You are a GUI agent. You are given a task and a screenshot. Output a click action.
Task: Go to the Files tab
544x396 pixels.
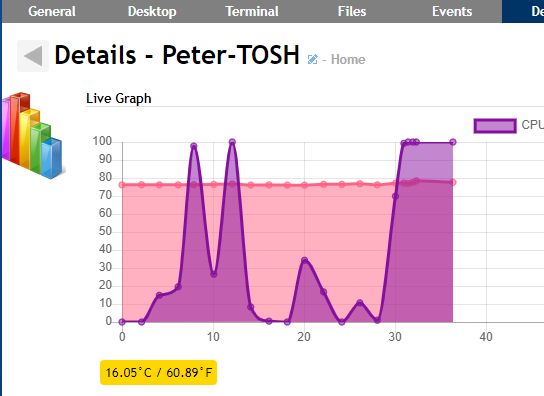[352, 11]
